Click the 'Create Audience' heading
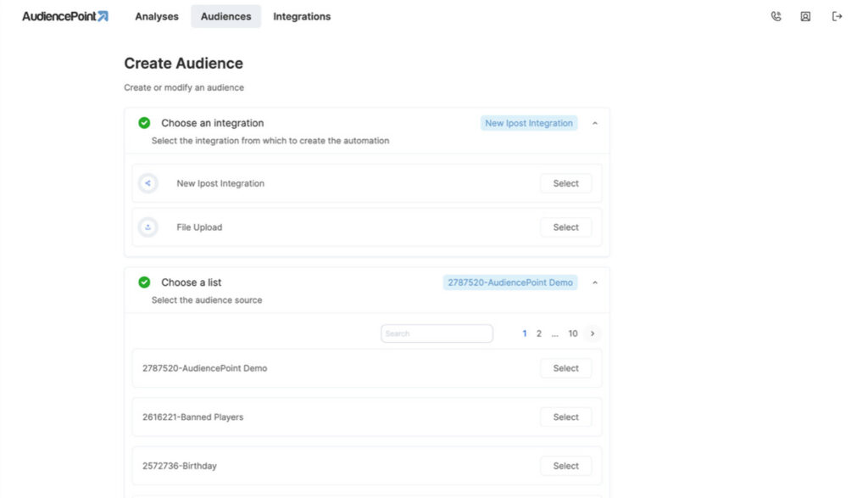The width and height of the screenshot is (868, 498). click(183, 63)
